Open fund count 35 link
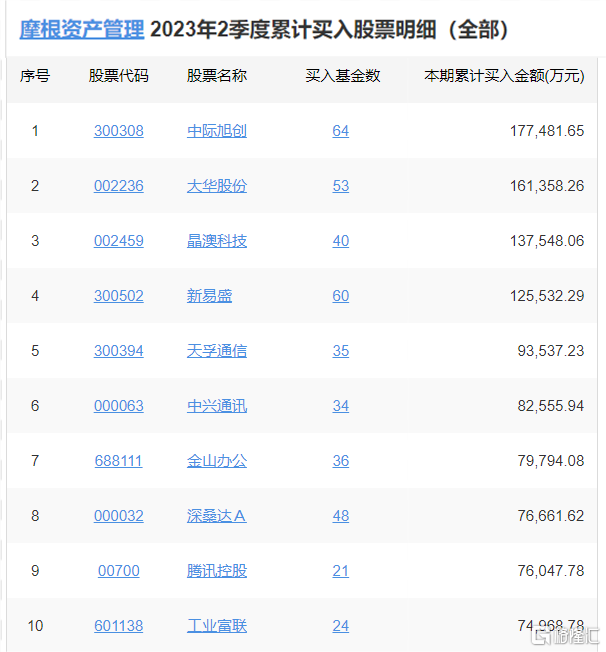Screen dimensions: 606x652 (x=341, y=351)
